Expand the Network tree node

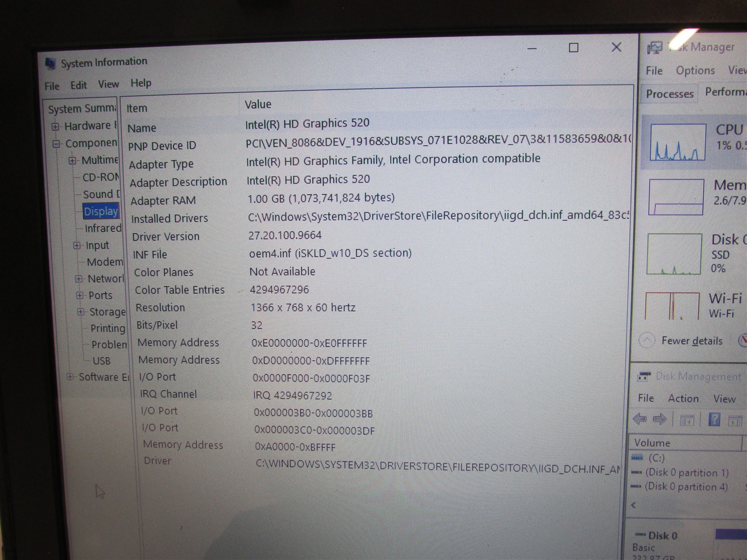(79, 279)
